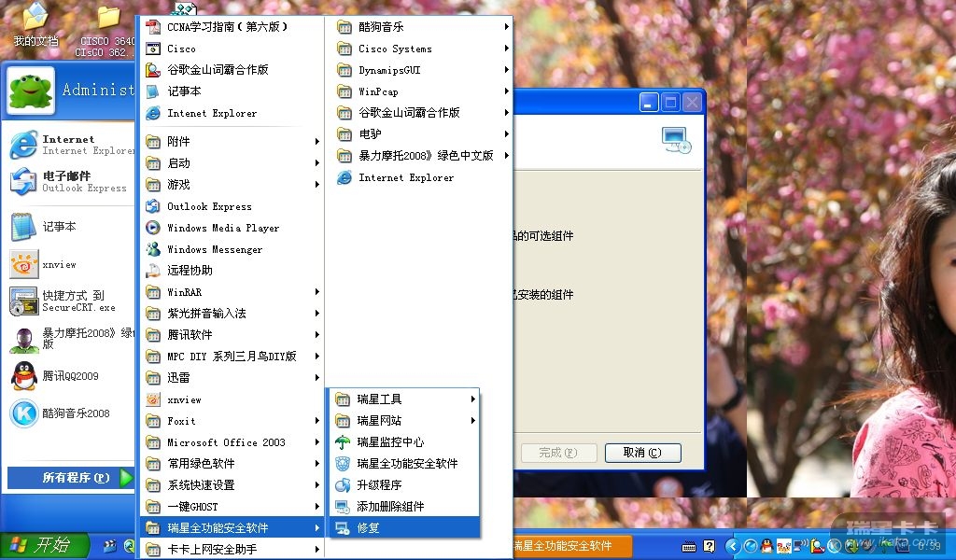Open 暴力摩托2008 绿色中文版 folder menu
Screen dimensions: 956x560
[421, 156]
